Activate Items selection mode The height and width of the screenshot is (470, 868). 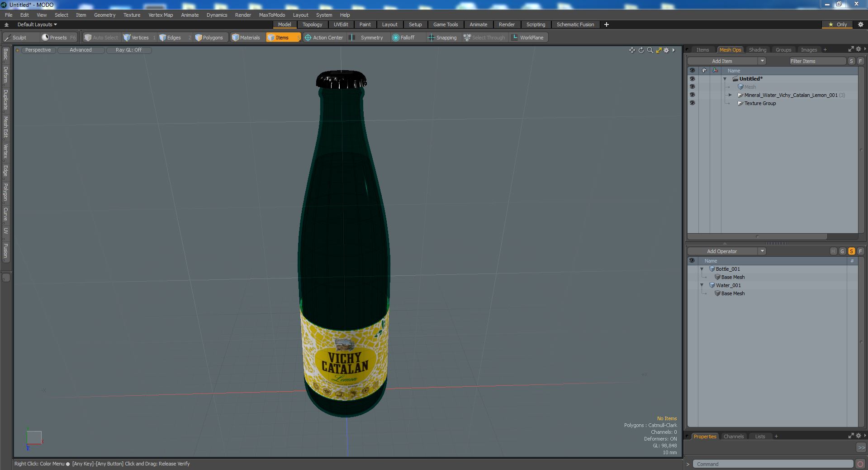283,38
